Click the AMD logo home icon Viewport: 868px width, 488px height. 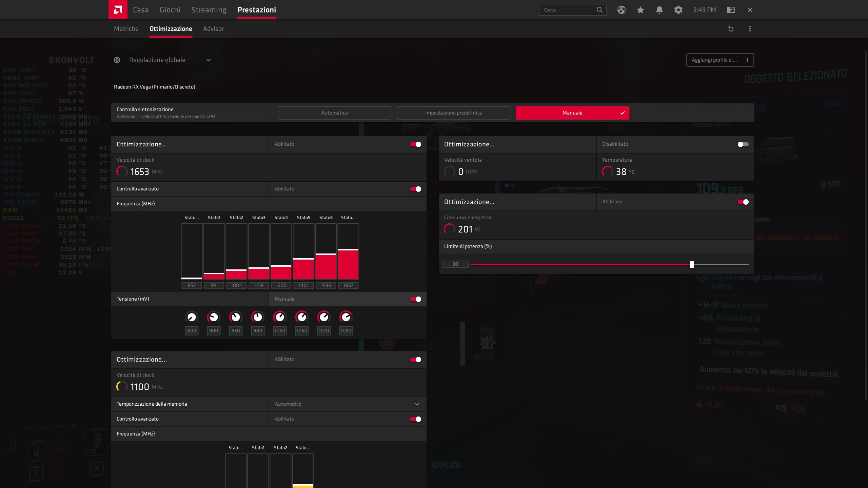(x=118, y=9)
